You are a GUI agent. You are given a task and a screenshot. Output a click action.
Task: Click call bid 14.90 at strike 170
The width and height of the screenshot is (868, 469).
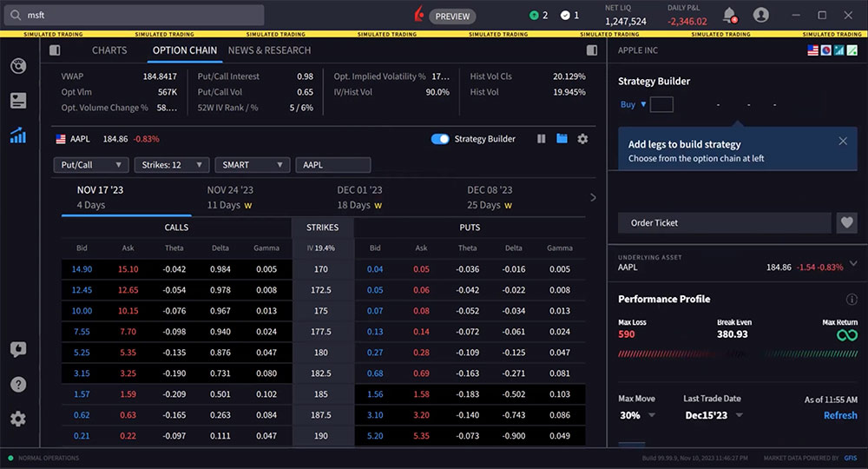pos(82,269)
